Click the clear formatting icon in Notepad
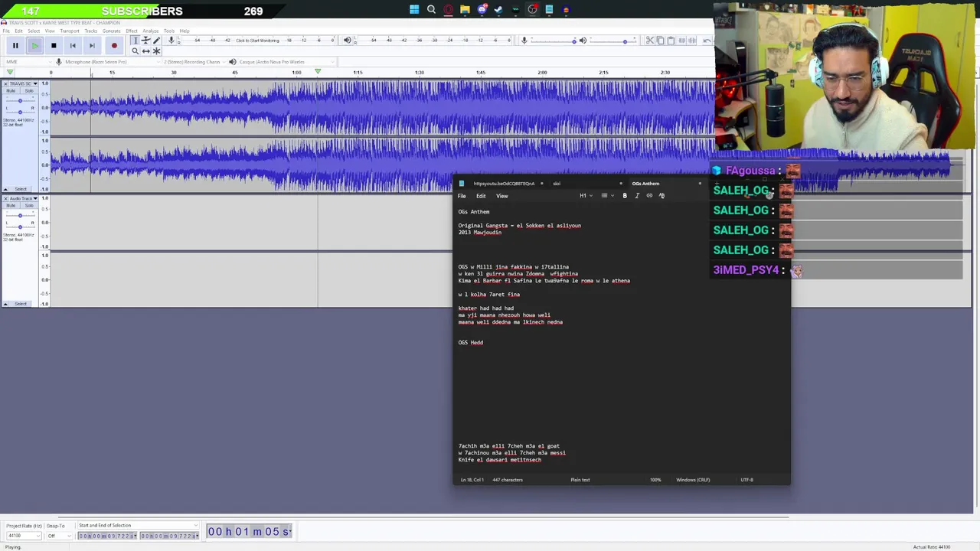Screen dimensions: 980x551 pyautogui.click(x=661, y=196)
